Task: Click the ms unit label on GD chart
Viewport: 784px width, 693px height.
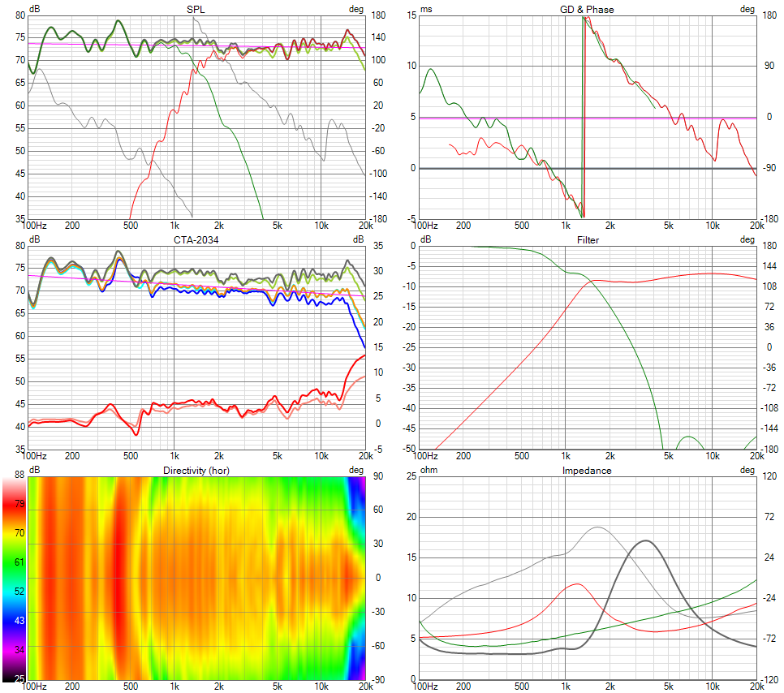Action: click(x=425, y=9)
